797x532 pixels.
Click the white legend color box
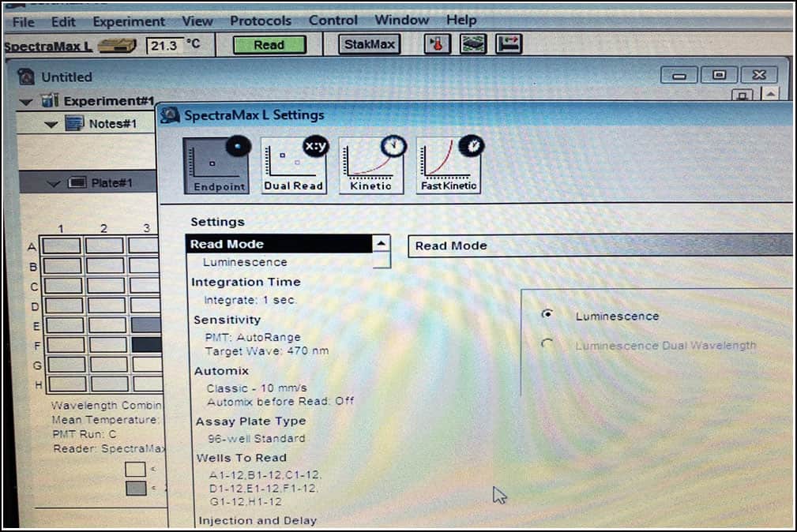click(x=135, y=469)
